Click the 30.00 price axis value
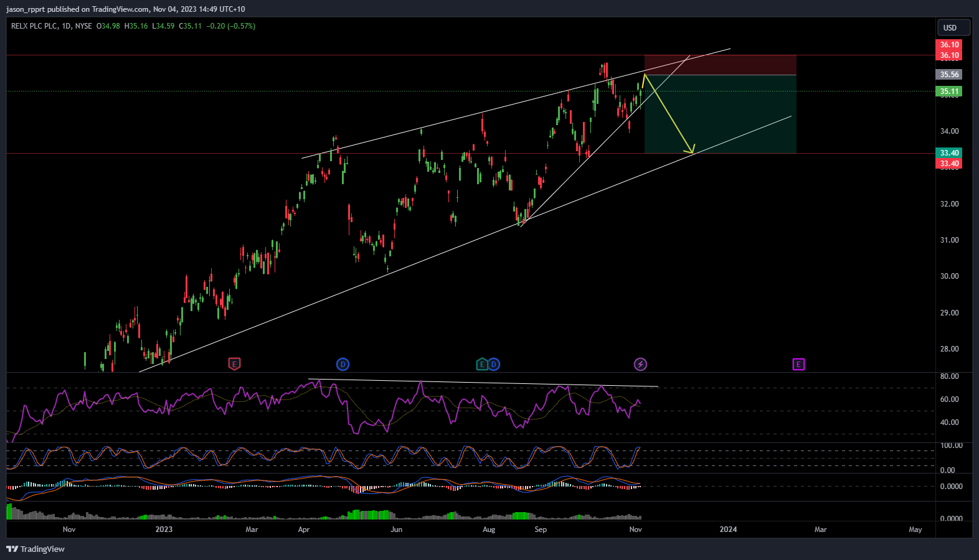 click(949, 276)
